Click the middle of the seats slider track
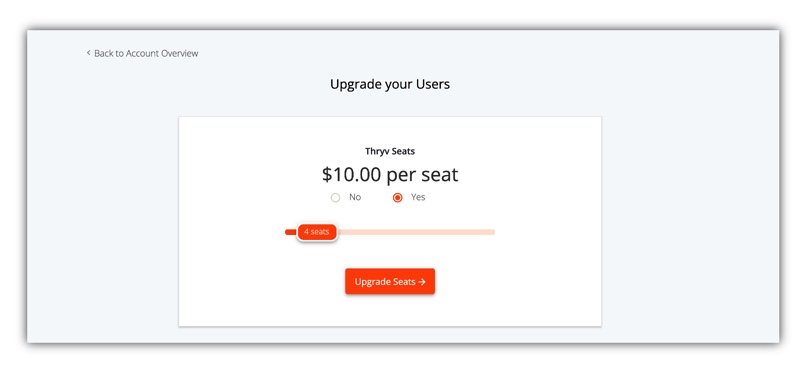The width and height of the screenshot is (808, 372). pos(390,232)
